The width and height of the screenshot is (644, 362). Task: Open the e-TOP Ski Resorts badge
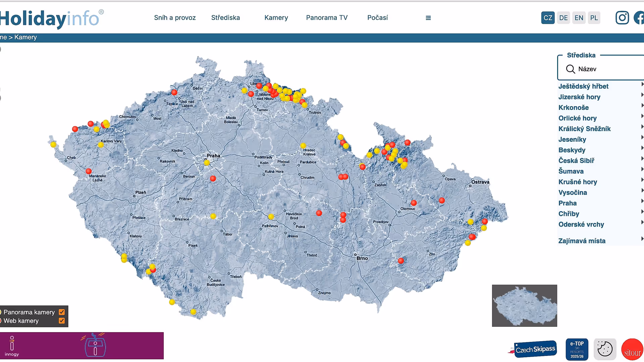click(x=577, y=349)
